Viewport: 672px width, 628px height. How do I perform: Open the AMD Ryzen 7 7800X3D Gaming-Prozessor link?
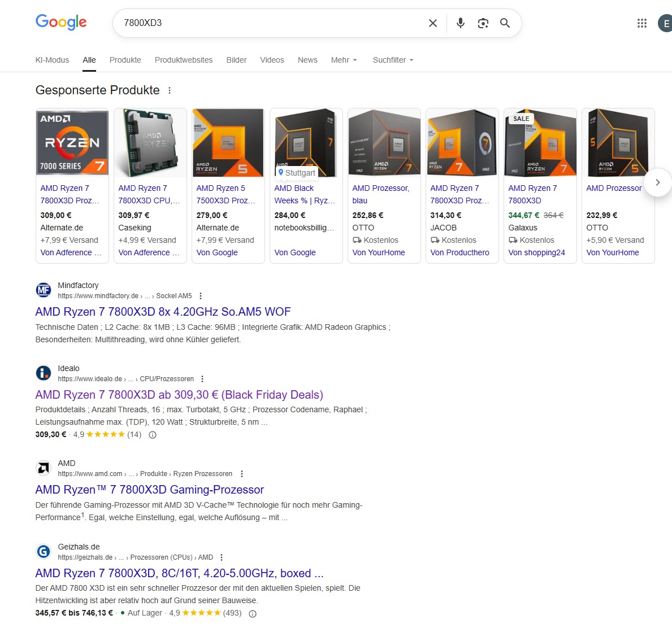(149, 489)
